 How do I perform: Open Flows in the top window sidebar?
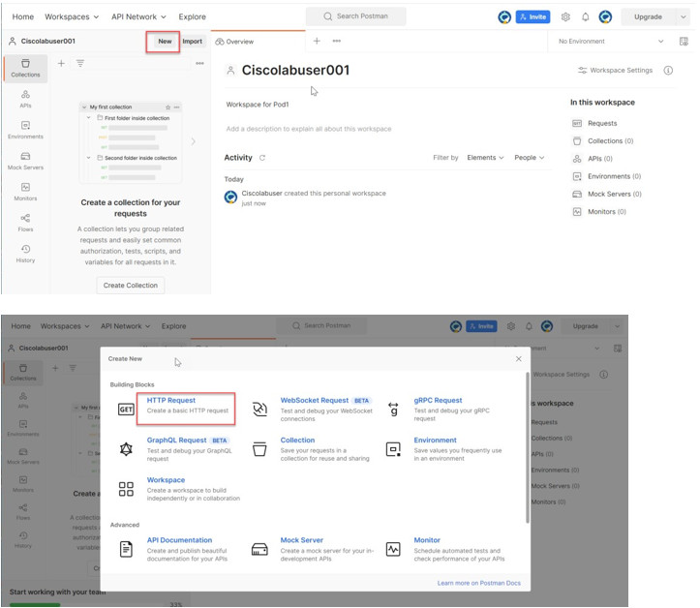(25, 223)
